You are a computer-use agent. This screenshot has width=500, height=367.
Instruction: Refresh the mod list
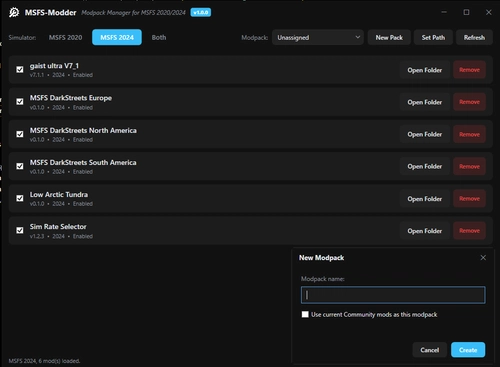click(x=474, y=37)
